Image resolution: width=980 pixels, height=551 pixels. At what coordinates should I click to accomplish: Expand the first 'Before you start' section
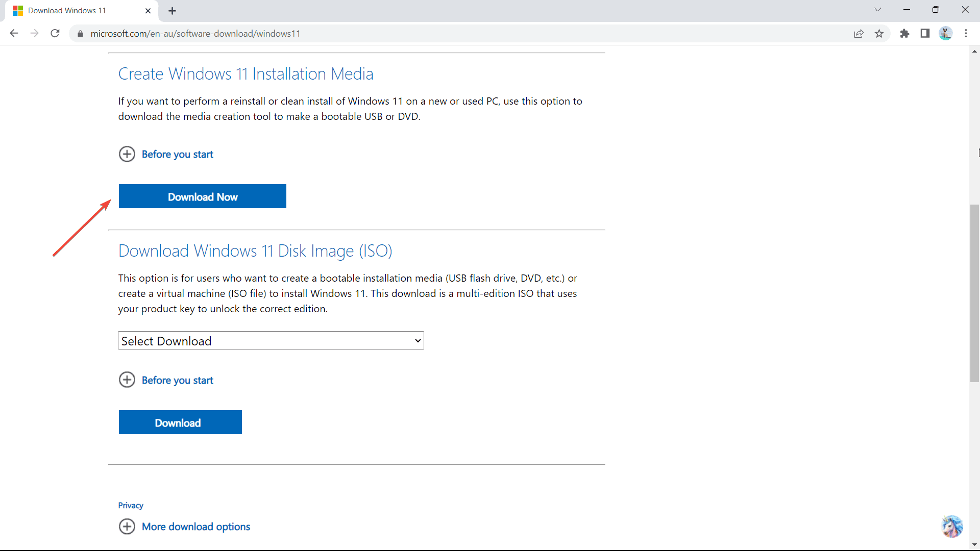tap(177, 154)
